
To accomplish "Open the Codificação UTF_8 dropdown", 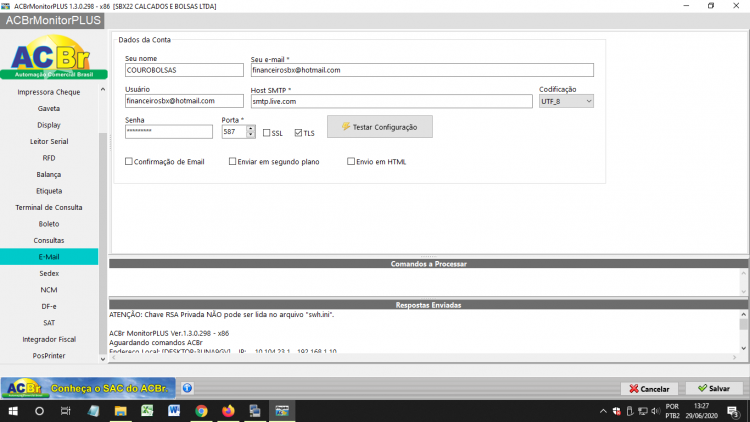I will pos(566,101).
